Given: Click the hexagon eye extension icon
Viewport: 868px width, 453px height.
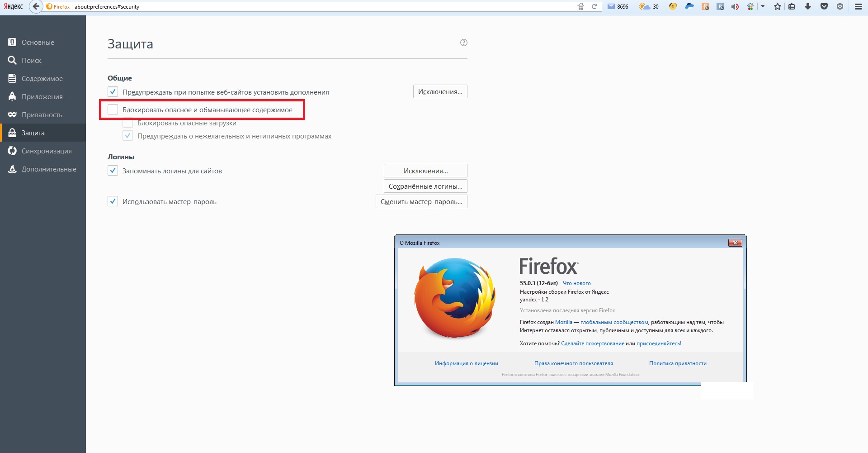Looking at the screenshot, I should point(840,6).
